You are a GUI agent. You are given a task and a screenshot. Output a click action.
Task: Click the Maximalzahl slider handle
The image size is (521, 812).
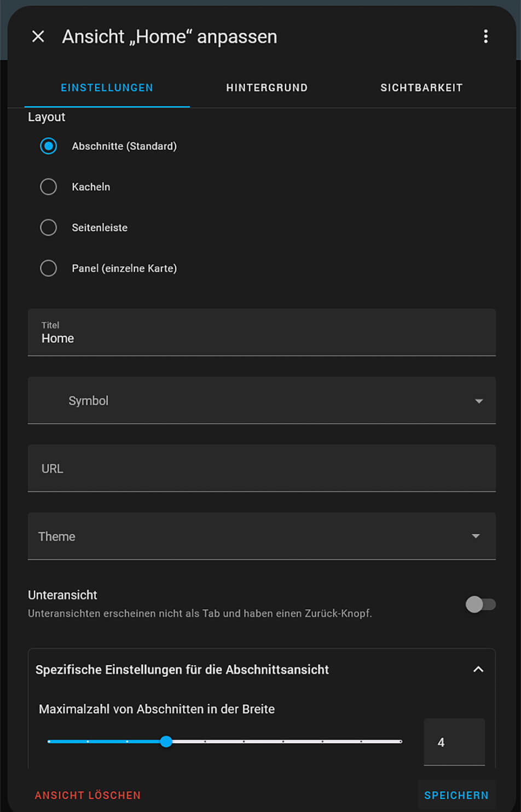tap(166, 742)
